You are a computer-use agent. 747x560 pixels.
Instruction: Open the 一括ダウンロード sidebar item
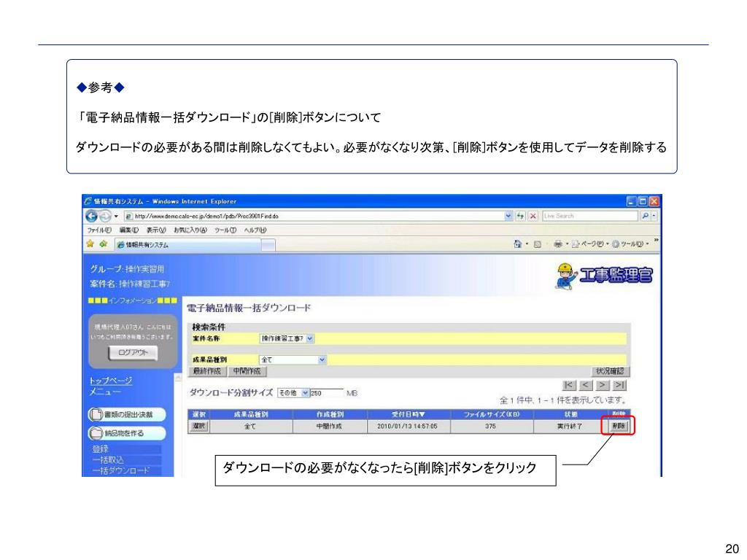pos(125,470)
